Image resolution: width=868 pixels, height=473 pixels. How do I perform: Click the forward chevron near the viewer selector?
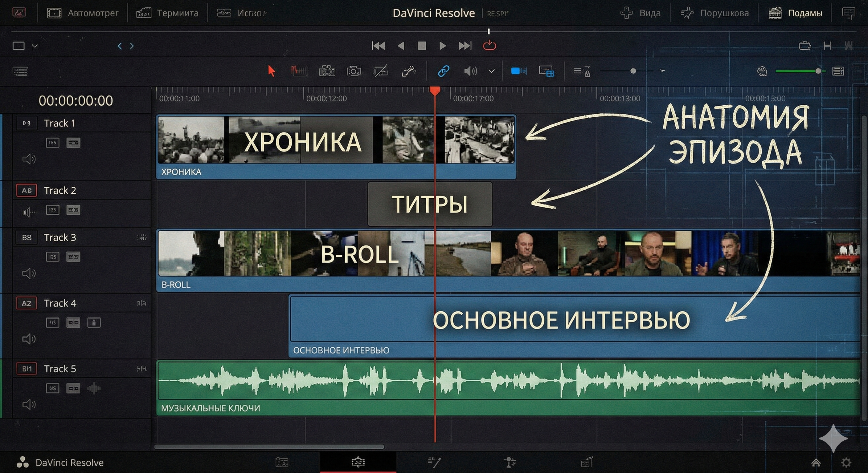tap(131, 46)
